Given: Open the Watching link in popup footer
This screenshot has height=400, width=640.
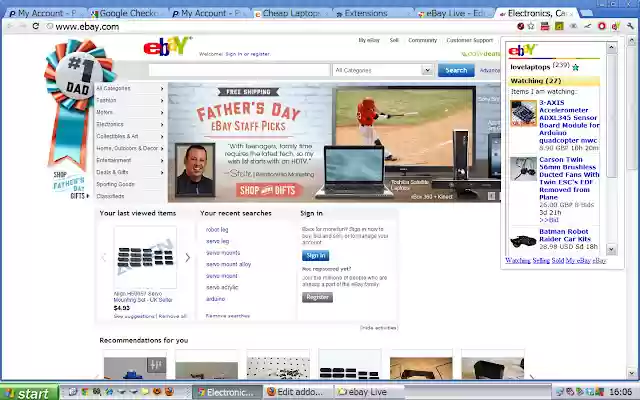Looking at the screenshot, I should [518, 260].
